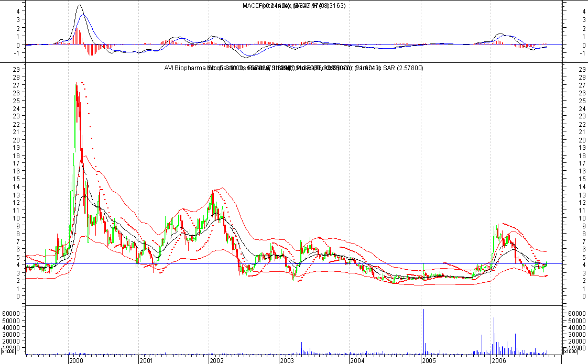Click the 2005 year label
The image size is (588, 364).
pyautogui.click(x=428, y=360)
